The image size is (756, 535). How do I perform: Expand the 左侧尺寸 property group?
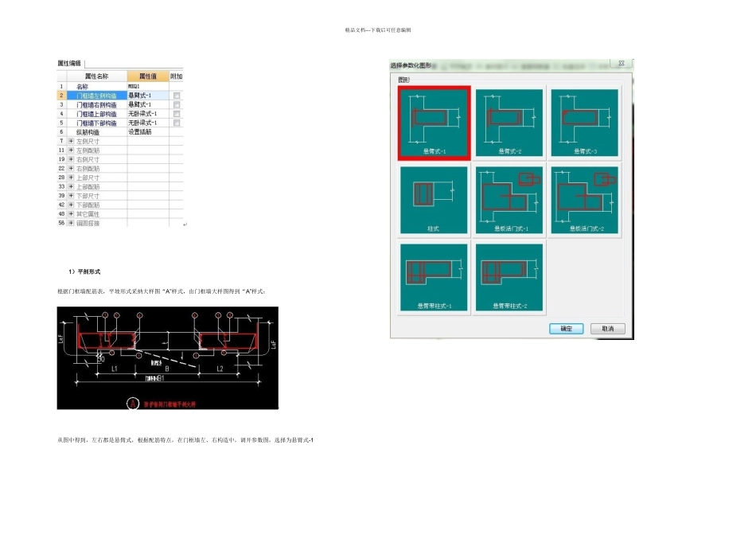point(71,142)
